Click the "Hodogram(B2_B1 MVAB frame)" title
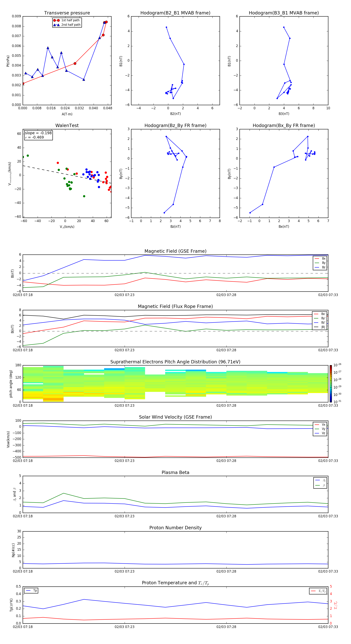Viewport: 351px width, 644px height. [x=175, y=13]
